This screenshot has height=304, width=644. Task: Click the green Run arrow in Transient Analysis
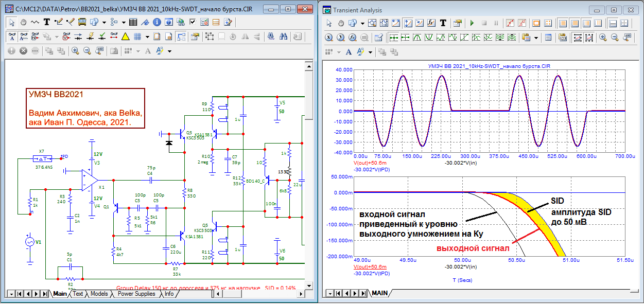472,23
